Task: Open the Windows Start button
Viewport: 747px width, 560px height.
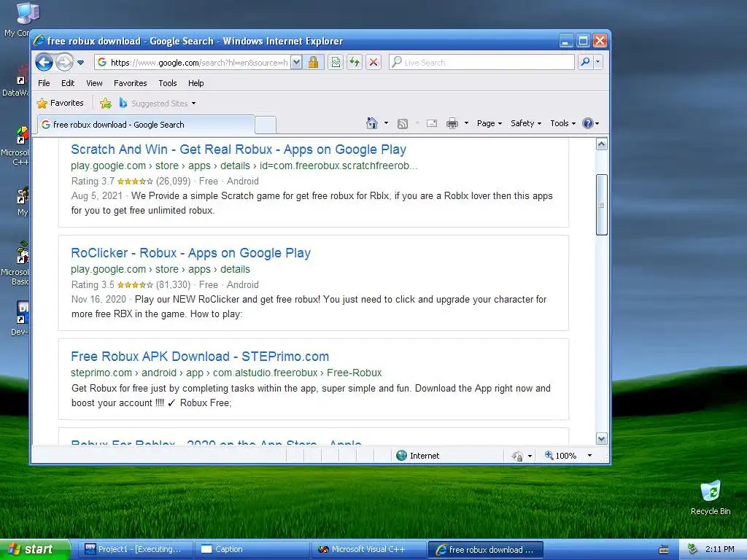Action: point(35,550)
